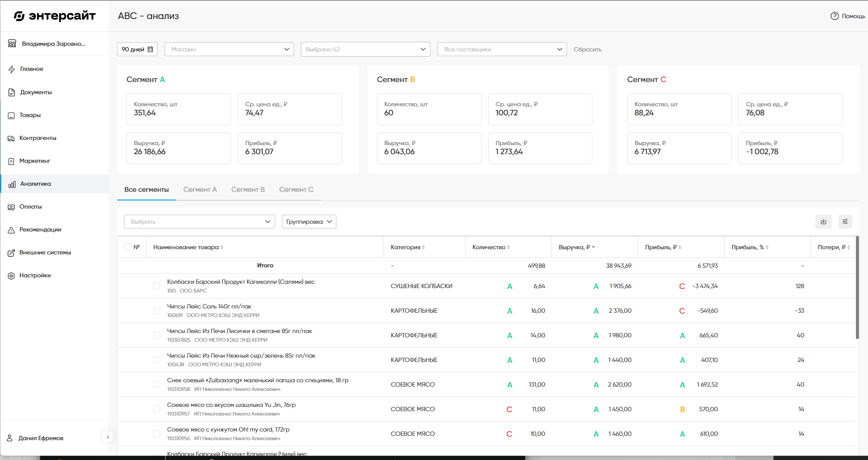
Task: Select checkbox for Соевое мясо со вкусом шашлыка
Action: (x=157, y=409)
